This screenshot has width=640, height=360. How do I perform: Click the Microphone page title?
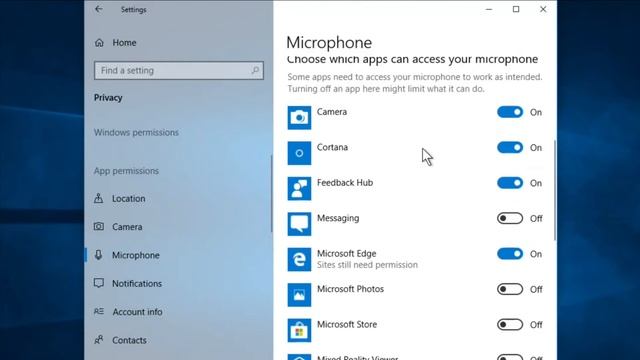tap(329, 42)
